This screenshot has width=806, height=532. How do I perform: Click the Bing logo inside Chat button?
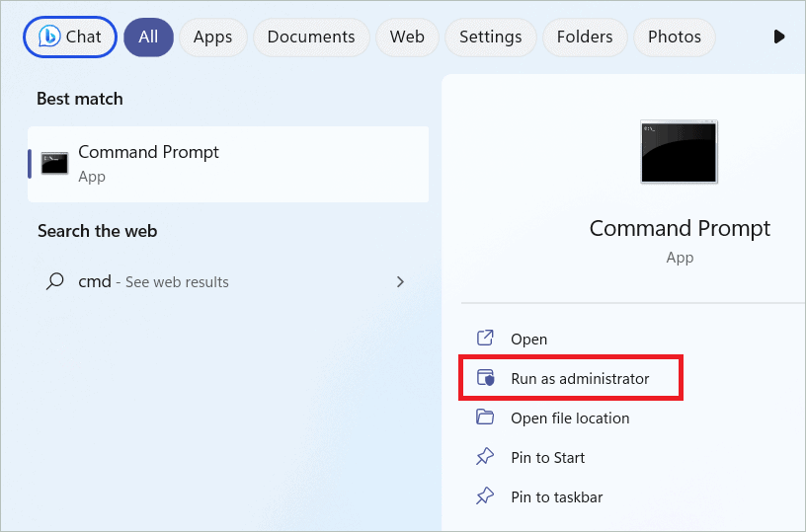49,37
